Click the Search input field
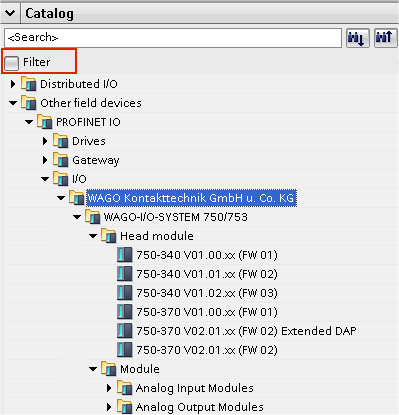This screenshot has height=415, width=399. (173, 38)
